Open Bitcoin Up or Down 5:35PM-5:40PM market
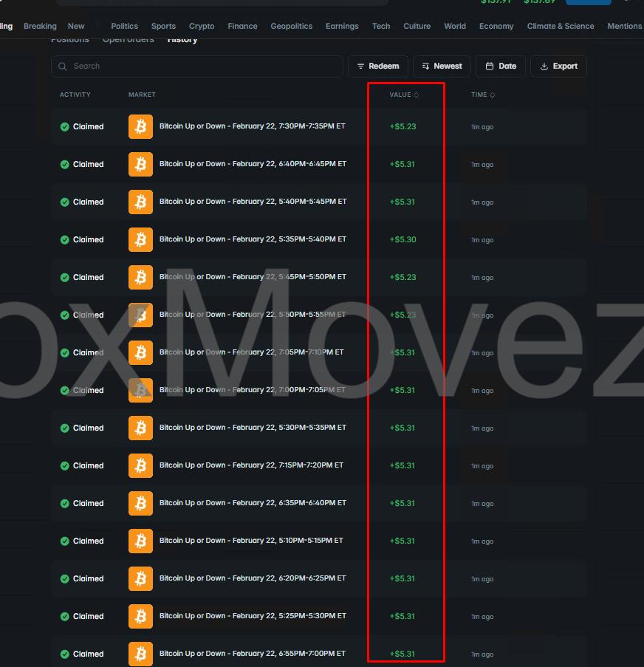This screenshot has width=644, height=667. [253, 239]
